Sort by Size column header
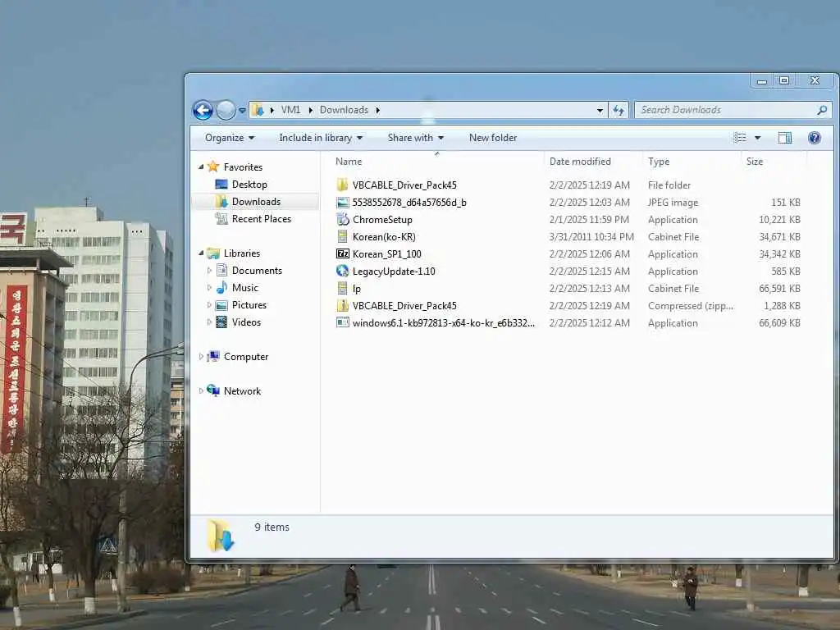Viewport: 840px width, 630px height. (755, 162)
